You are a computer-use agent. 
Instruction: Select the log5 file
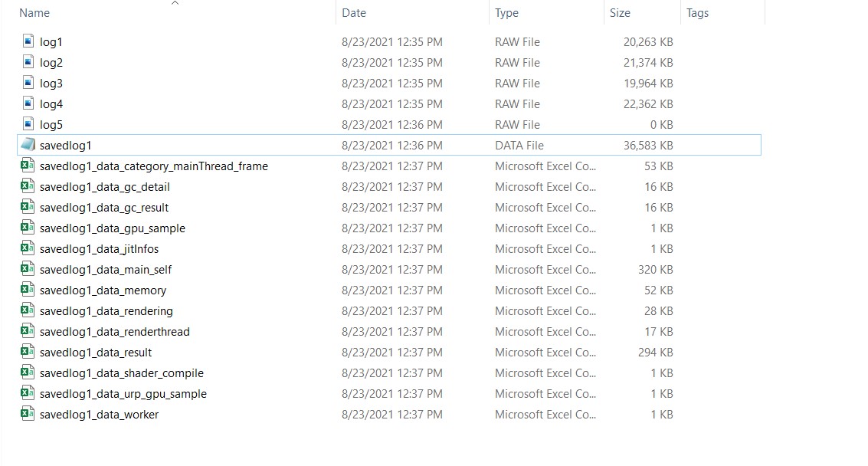click(51, 124)
